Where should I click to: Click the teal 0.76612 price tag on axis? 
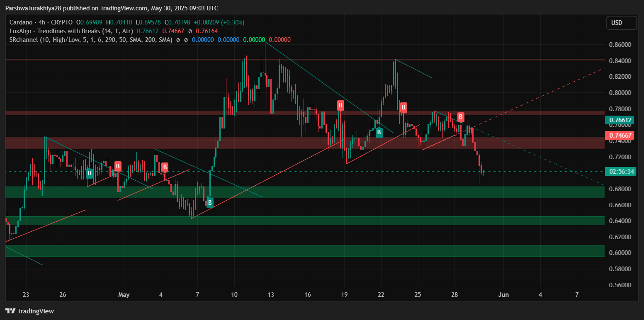[620, 120]
